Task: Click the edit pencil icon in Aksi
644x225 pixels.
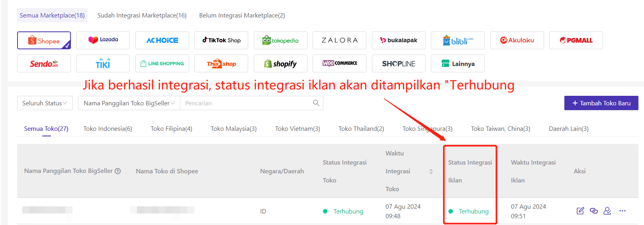Action: pos(580,211)
